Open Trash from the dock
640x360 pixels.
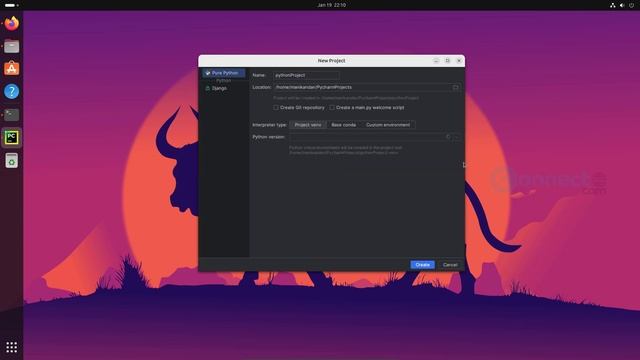(x=11, y=160)
